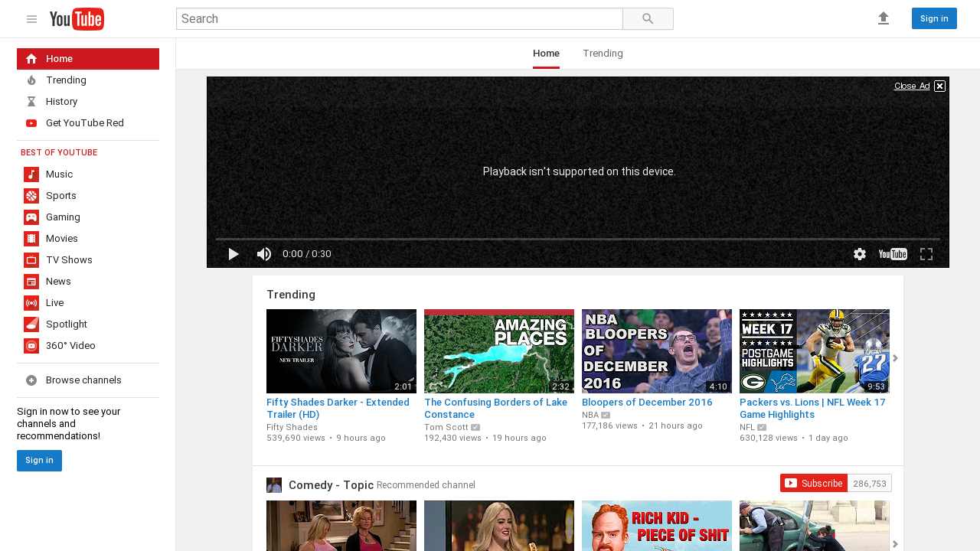The width and height of the screenshot is (980, 551).
Task: Open Fifty Shades channel link
Action: 292,427
